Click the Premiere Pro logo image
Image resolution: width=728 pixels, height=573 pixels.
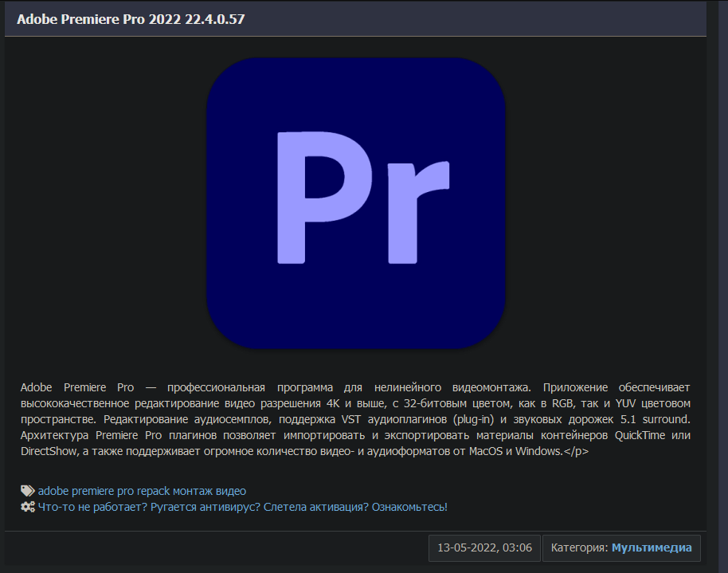[x=356, y=203]
